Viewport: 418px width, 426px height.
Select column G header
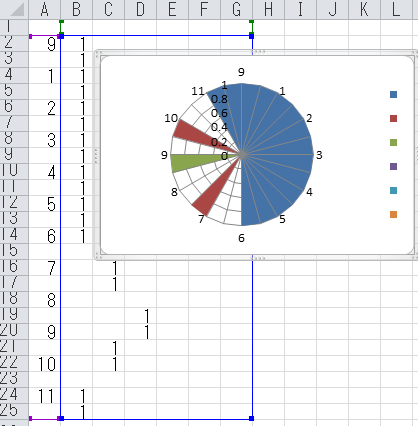coord(236,9)
